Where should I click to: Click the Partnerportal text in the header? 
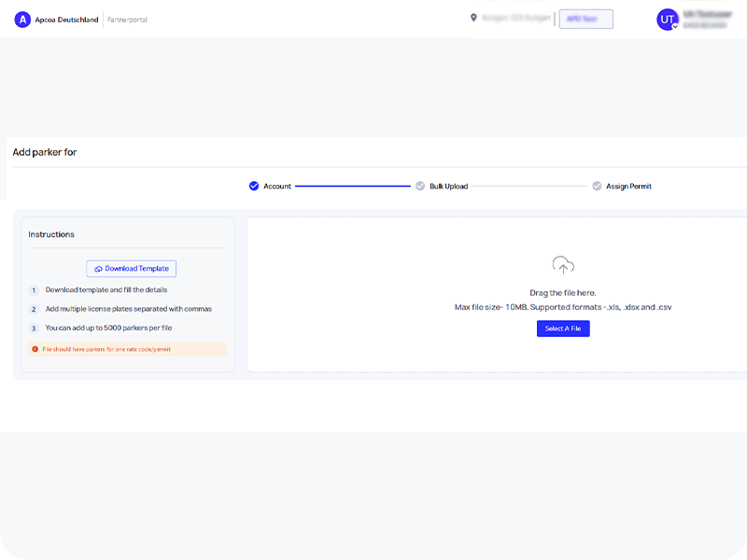coord(127,20)
